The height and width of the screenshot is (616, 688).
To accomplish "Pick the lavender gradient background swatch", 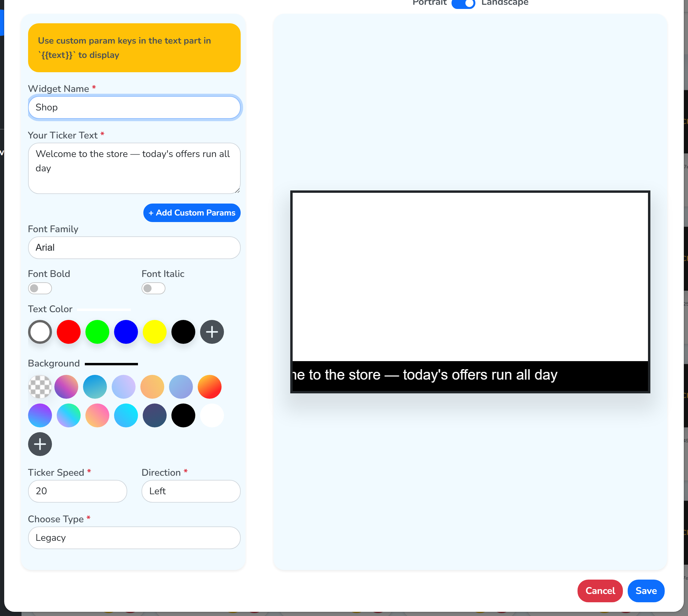I will click(x=124, y=387).
